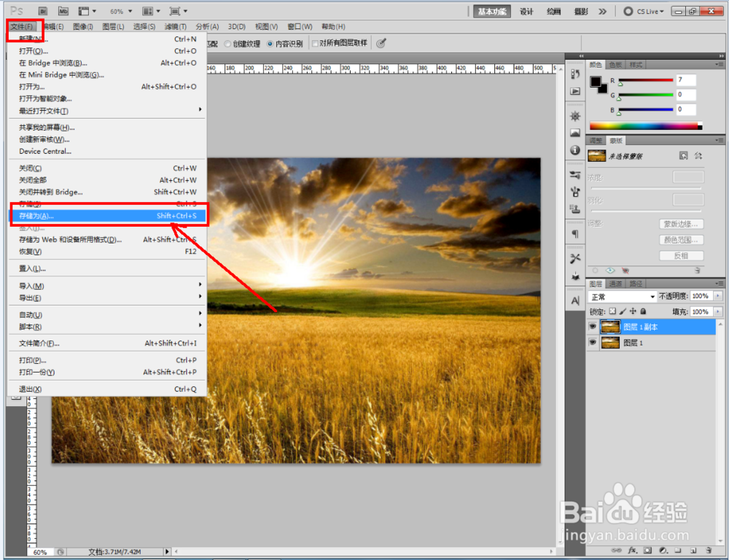729x560 pixels.
Task: Lock transparent pixels icon
Action: point(612,311)
